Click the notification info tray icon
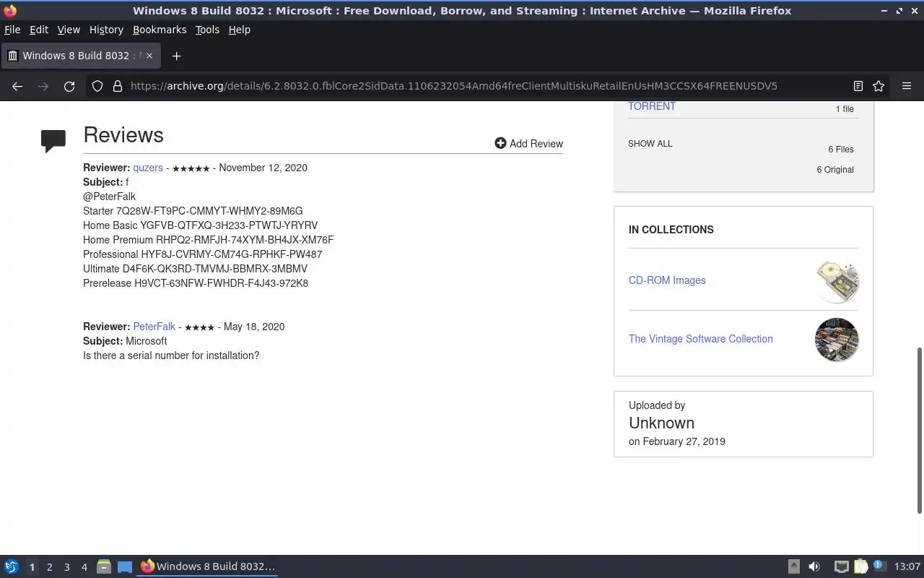Image resolution: width=924 pixels, height=578 pixels. click(x=879, y=566)
